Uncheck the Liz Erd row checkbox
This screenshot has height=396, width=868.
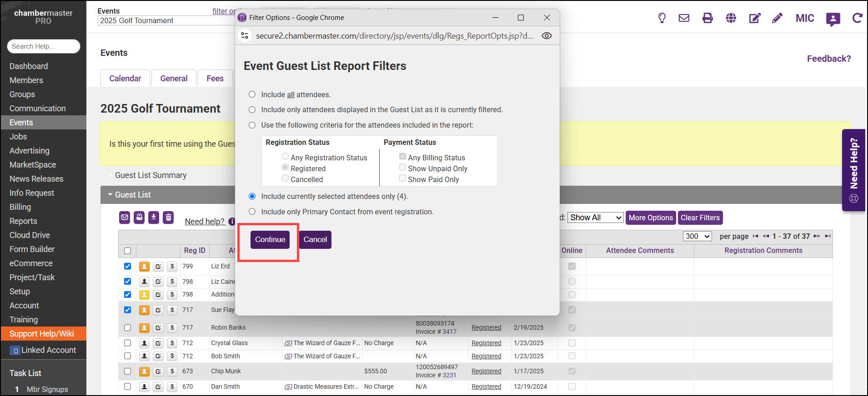(x=128, y=266)
